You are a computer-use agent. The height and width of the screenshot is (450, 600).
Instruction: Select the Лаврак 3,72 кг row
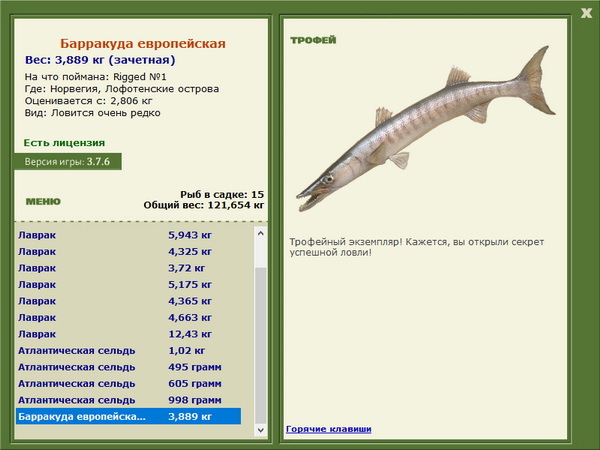[128, 268]
